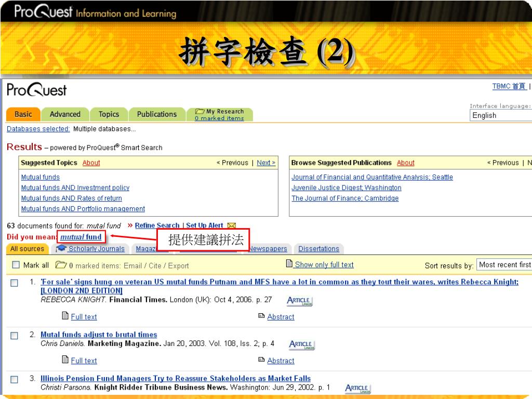Open the Mutual funds suggested topic
The width and height of the screenshot is (532, 399).
41,177
